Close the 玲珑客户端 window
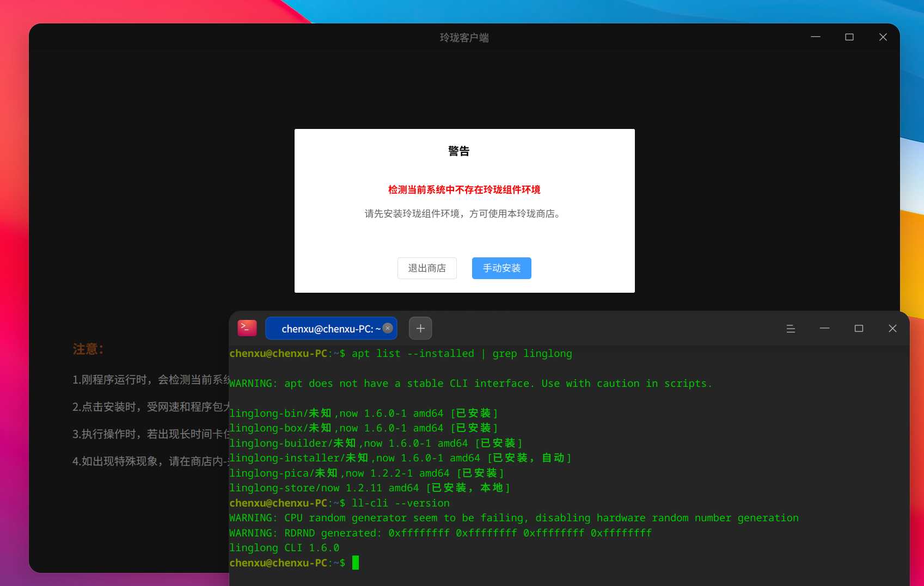924x586 pixels. pyautogui.click(x=883, y=37)
